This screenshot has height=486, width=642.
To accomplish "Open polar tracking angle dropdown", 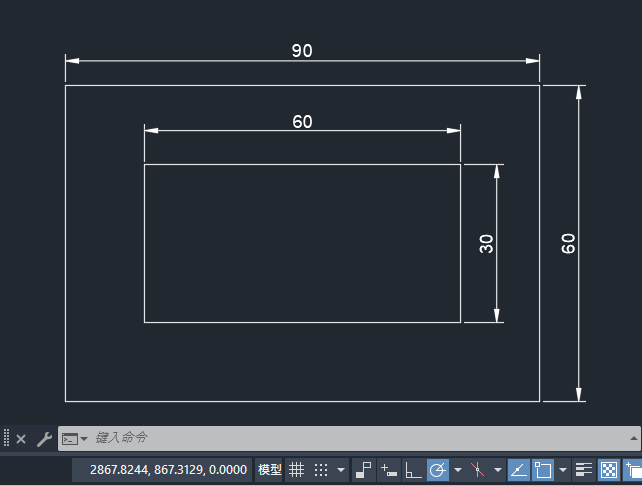I will [458, 470].
